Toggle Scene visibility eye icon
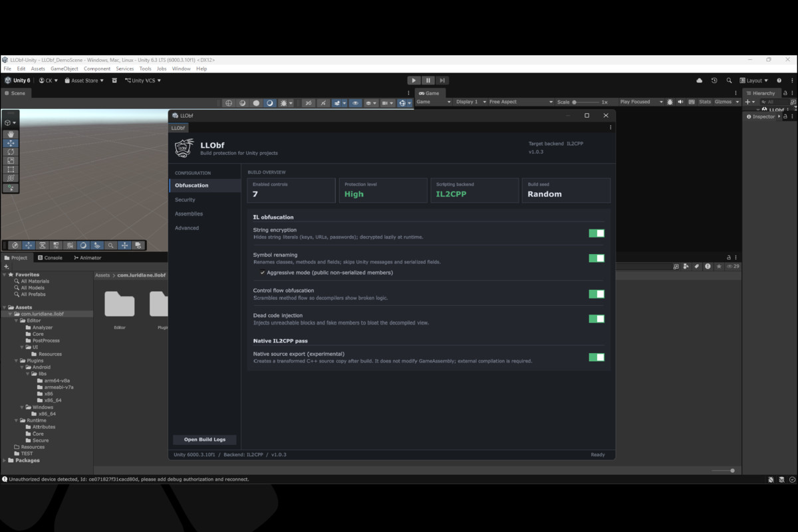The width and height of the screenshot is (798, 532). (356, 103)
